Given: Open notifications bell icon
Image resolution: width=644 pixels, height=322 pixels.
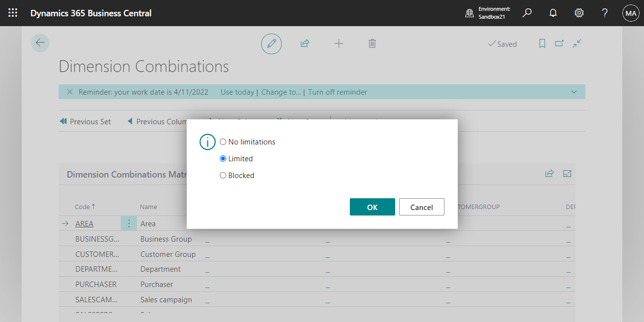Looking at the screenshot, I should 553,13.
